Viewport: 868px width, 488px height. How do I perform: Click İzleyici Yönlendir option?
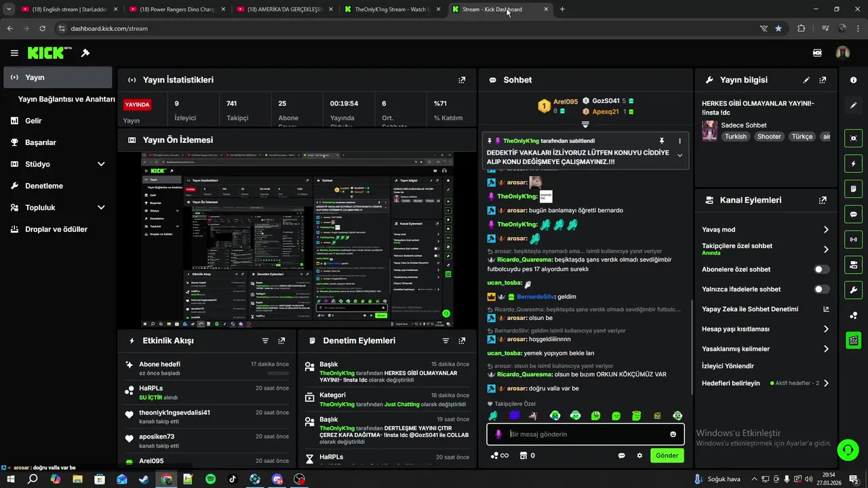pyautogui.click(x=728, y=366)
